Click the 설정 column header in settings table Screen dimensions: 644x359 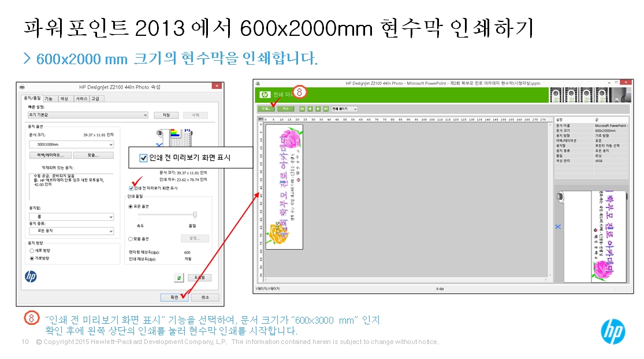(x=574, y=120)
